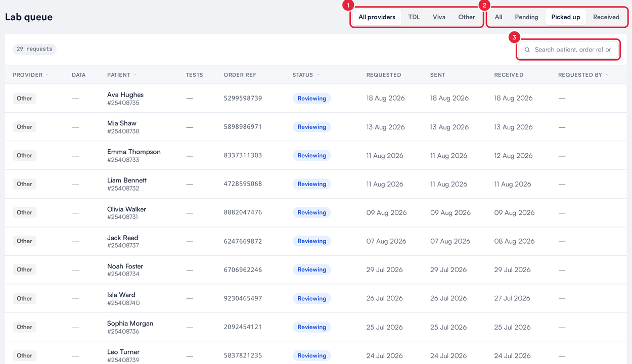The width and height of the screenshot is (632, 364).
Task: Click the Order ref column header
Action: pyautogui.click(x=240, y=75)
